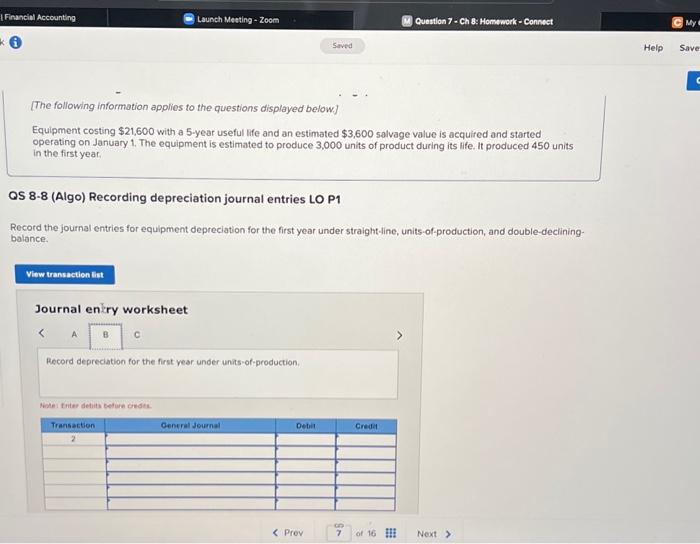Click first row Debit input cell

(x=306, y=440)
